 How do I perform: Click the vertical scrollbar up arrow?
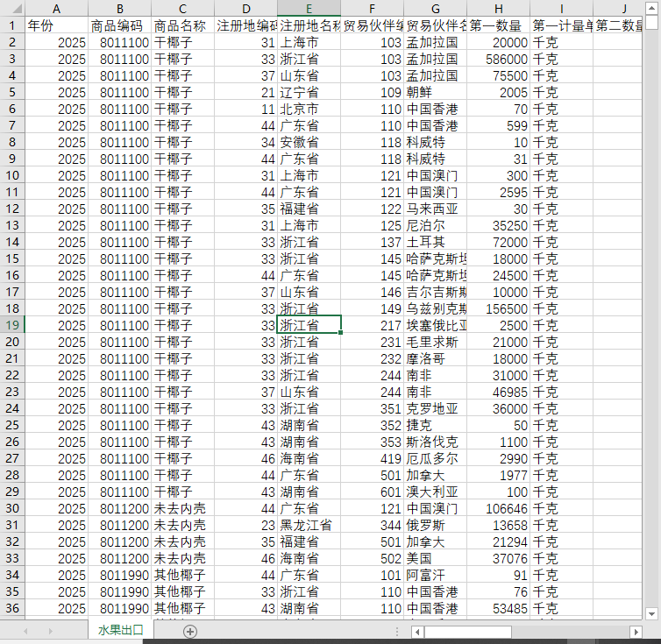(651, 9)
